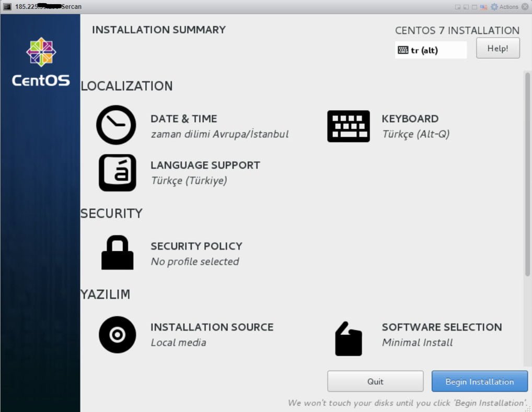Click the text 'Local media'
This screenshot has height=412, width=532.
point(178,343)
